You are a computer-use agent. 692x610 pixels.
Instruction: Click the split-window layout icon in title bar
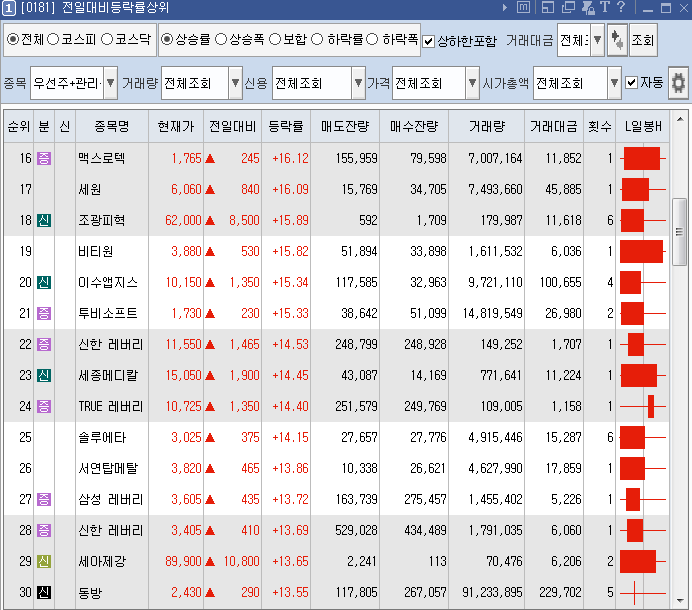tap(548, 7)
